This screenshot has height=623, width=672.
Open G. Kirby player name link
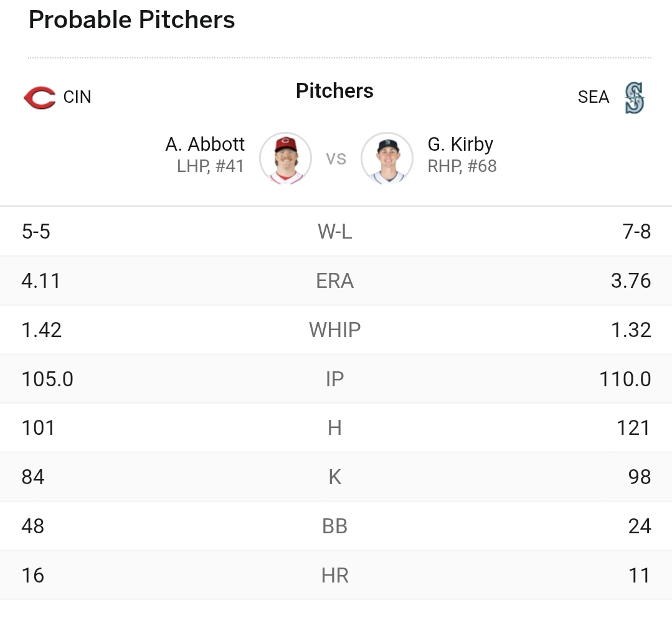[x=460, y=145]
